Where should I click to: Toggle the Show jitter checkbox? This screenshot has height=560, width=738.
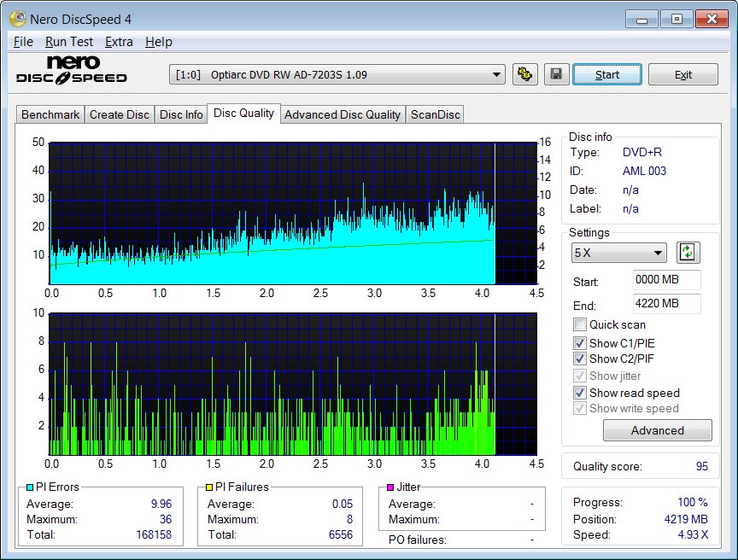click(x=579, y=376)
